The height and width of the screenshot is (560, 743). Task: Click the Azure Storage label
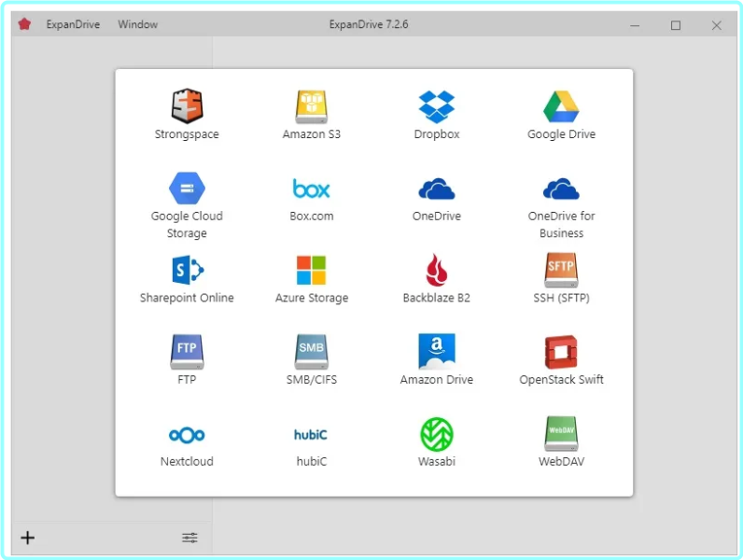[312, 298]
